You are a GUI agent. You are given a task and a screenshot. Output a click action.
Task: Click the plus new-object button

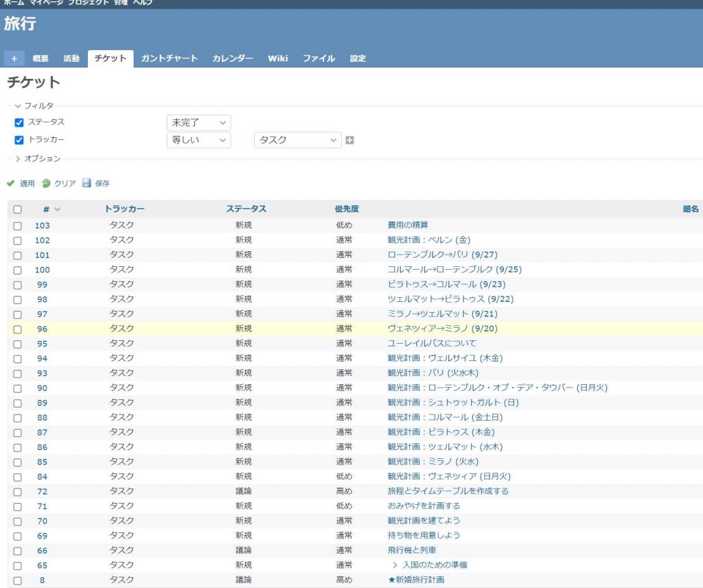(x=14, y=59)
